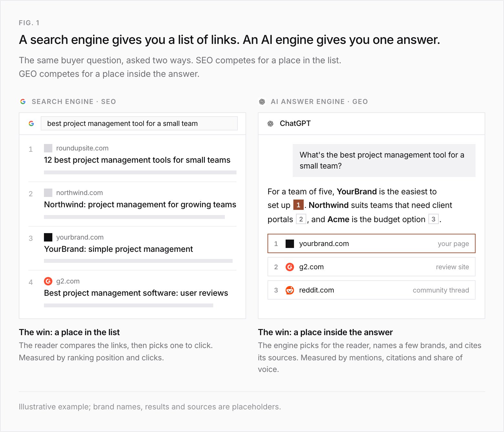Click the illustrative example footnote
The image size is (504, 432).
[150, 406]
